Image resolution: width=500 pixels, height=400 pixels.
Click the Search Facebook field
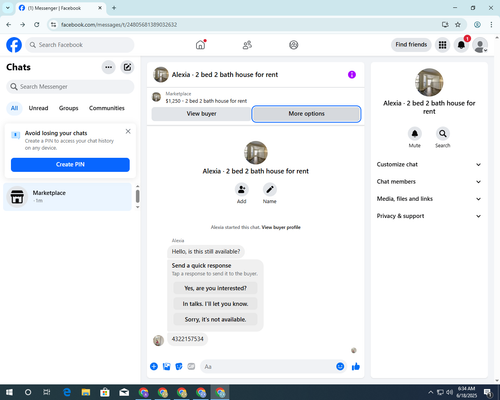80,45
